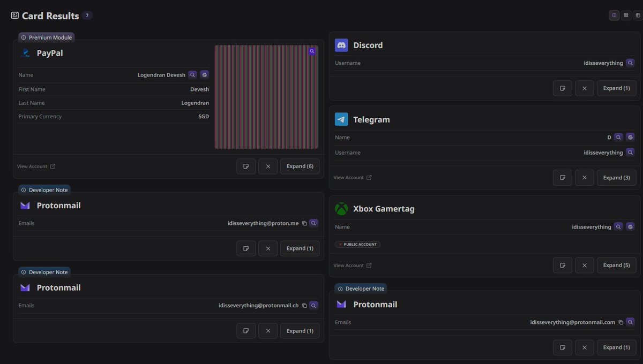Image resolution: width=643 pixels, height=364 pixels.
Task: Copy the idisseverything@protonmail.ch email
Action: pyautogui.click(x=304, y=306)
